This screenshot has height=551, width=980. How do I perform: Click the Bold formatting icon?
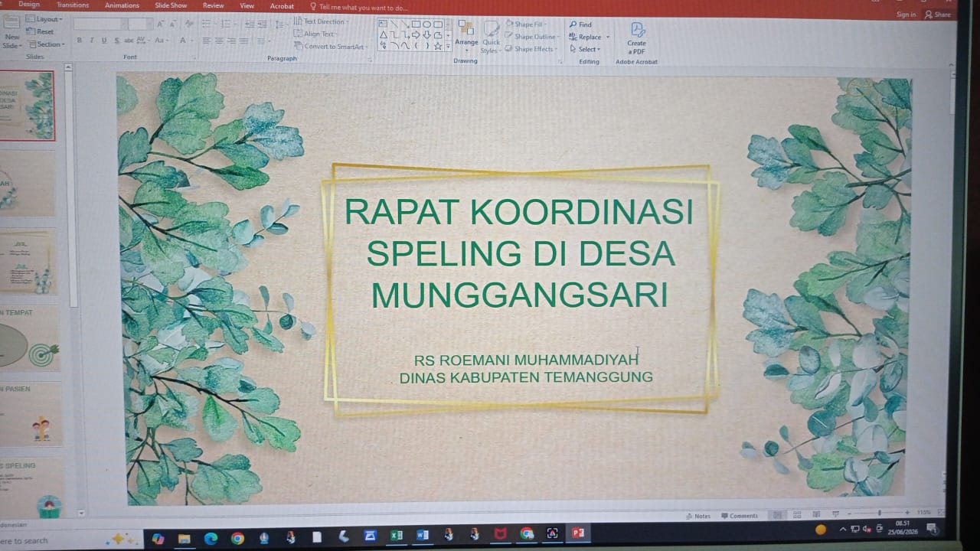(79, 41)
